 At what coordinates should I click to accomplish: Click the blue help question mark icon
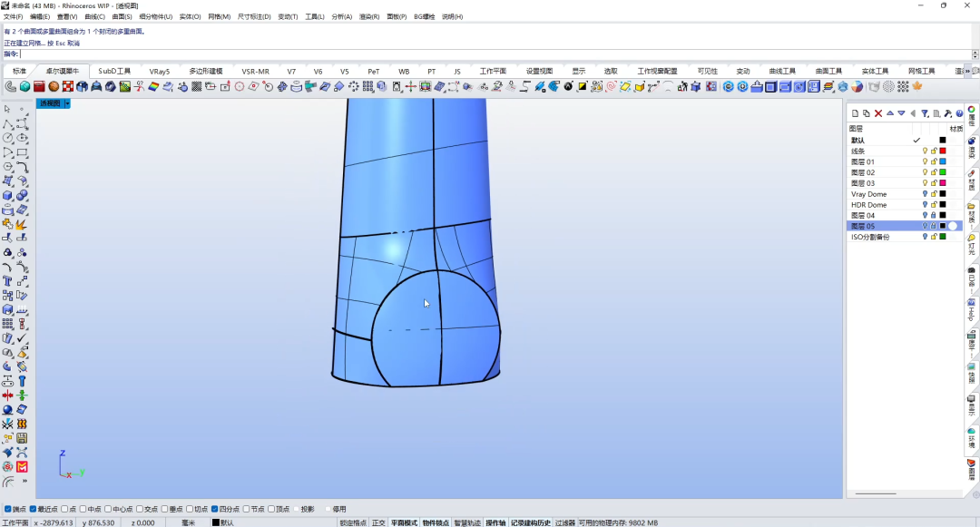point(959,113)
